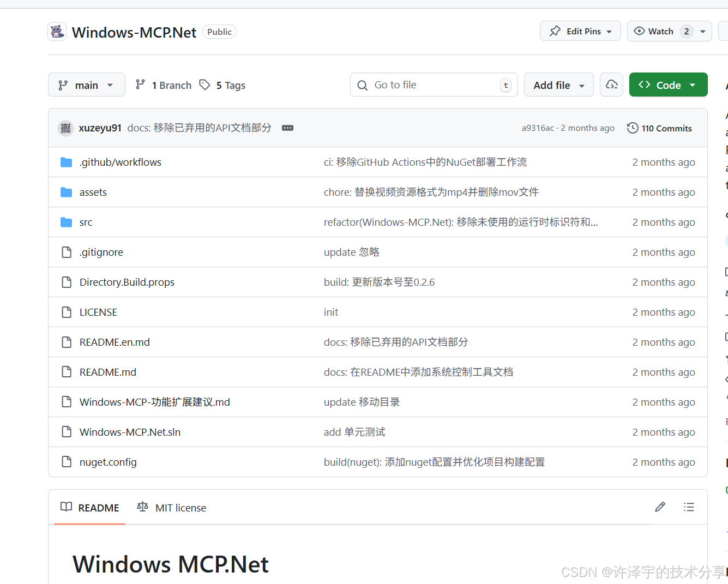Open the Windows-MCP.Net repository title link

(134, 32)
